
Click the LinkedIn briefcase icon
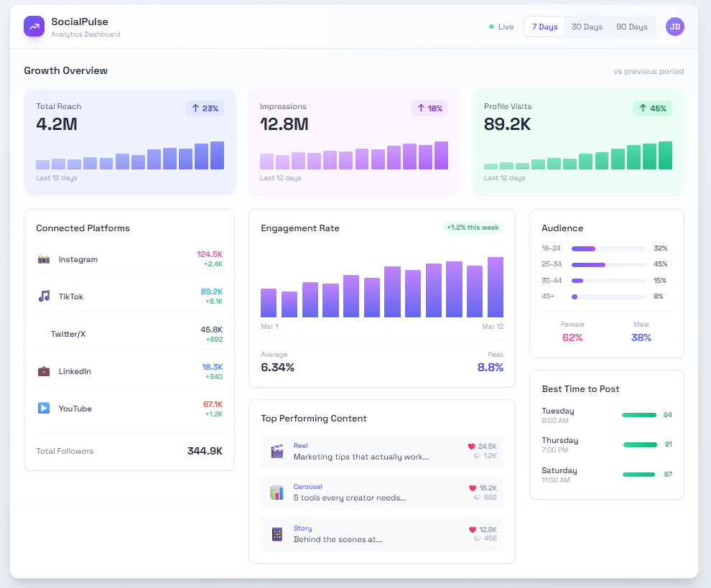click(44, 371)
